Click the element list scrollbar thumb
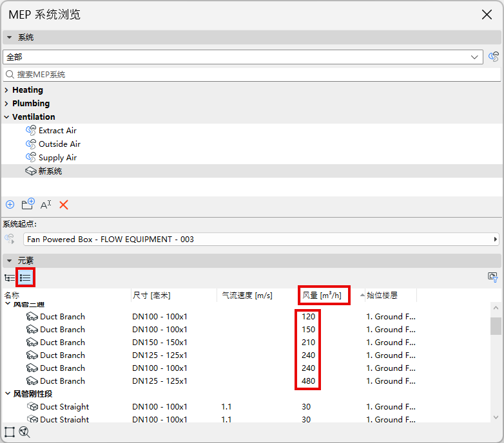The image size is (504, 443). tap(496, 326)
